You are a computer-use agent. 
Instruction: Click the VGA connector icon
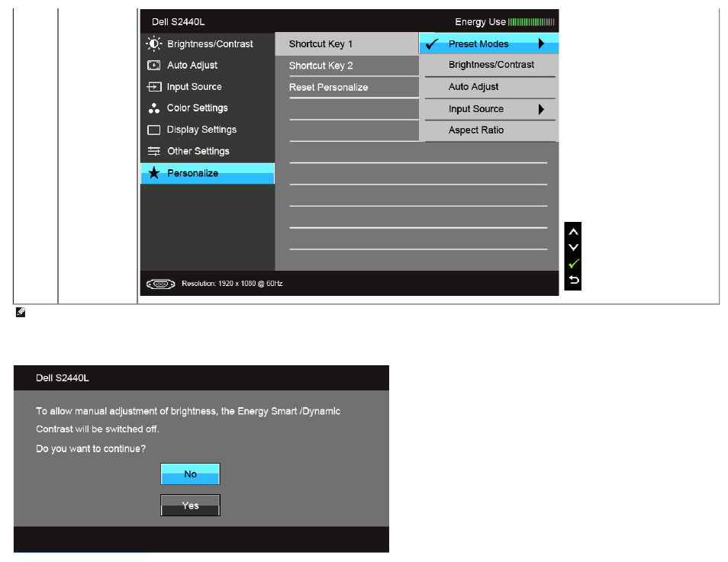tap(161, 284)
